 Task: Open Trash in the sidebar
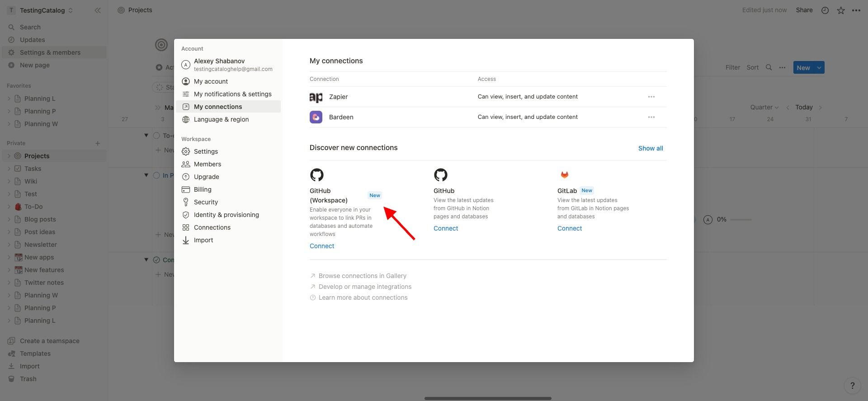pyautogui.click(x=54, y=379)
